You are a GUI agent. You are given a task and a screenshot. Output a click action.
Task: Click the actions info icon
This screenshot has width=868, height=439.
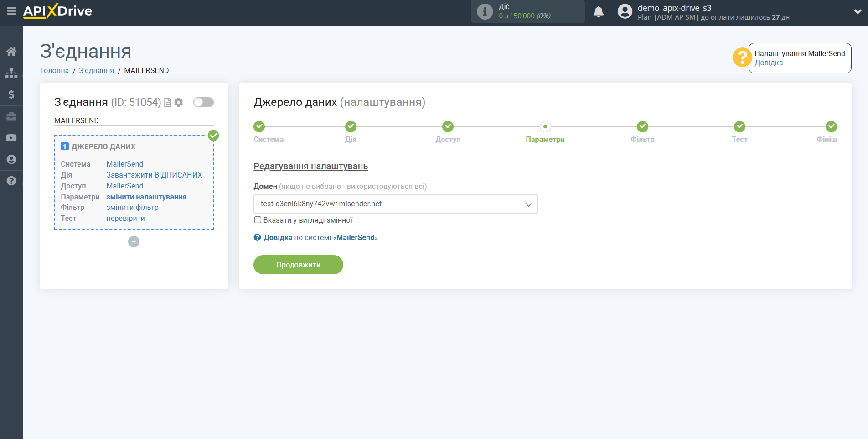(x=485, y=11)
